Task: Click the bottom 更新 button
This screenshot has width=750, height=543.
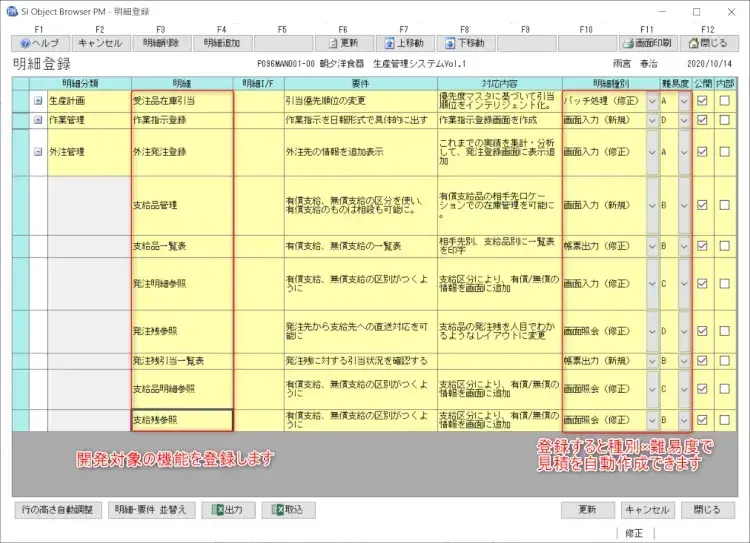Action: click(588, 510)
